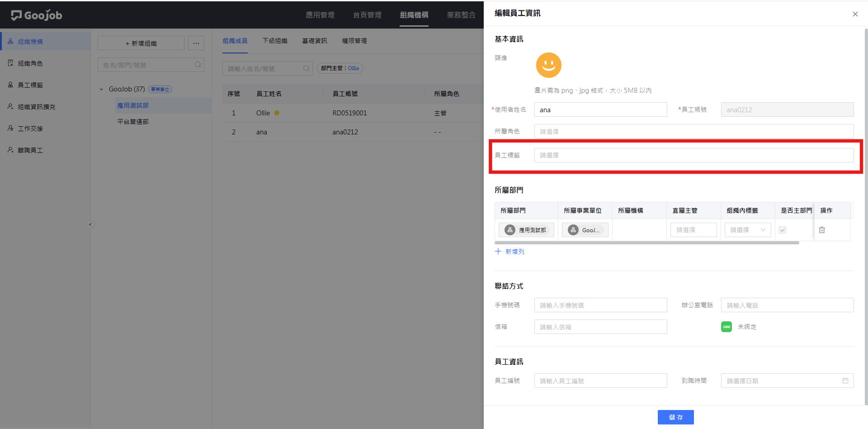
Task: Close the 編輯員工資訊 panel
Action: tap(855, 14)
